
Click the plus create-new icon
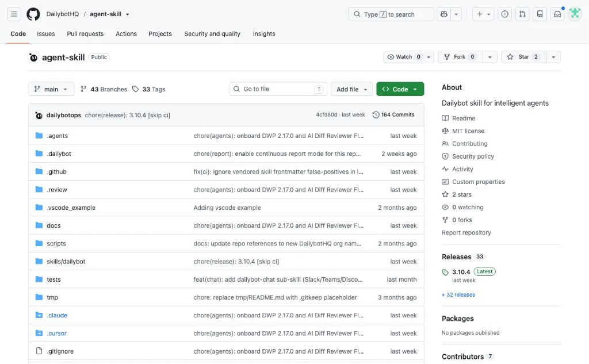pos(480,14)
